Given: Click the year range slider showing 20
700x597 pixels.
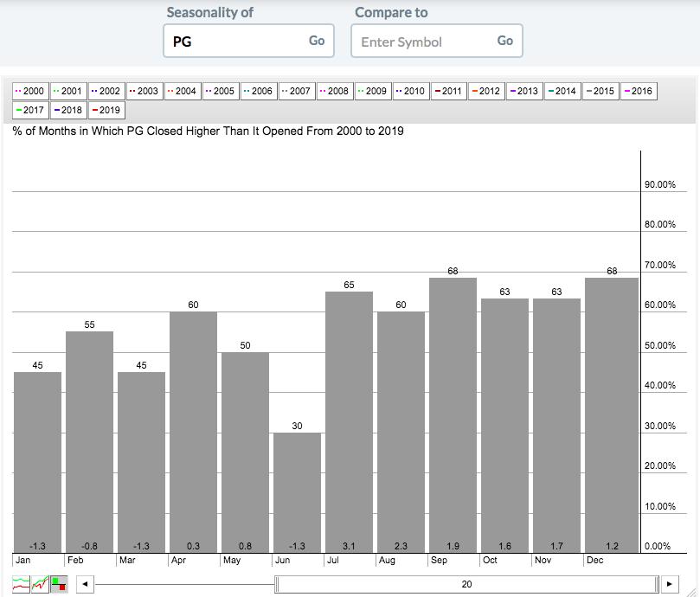Looking at the screenshot, I should click(x=466, y=584).
